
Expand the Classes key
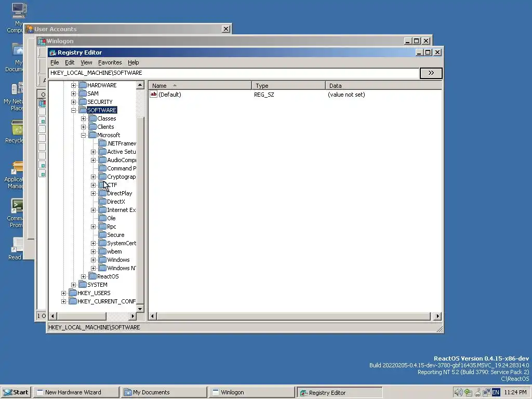tap(83, 118)
